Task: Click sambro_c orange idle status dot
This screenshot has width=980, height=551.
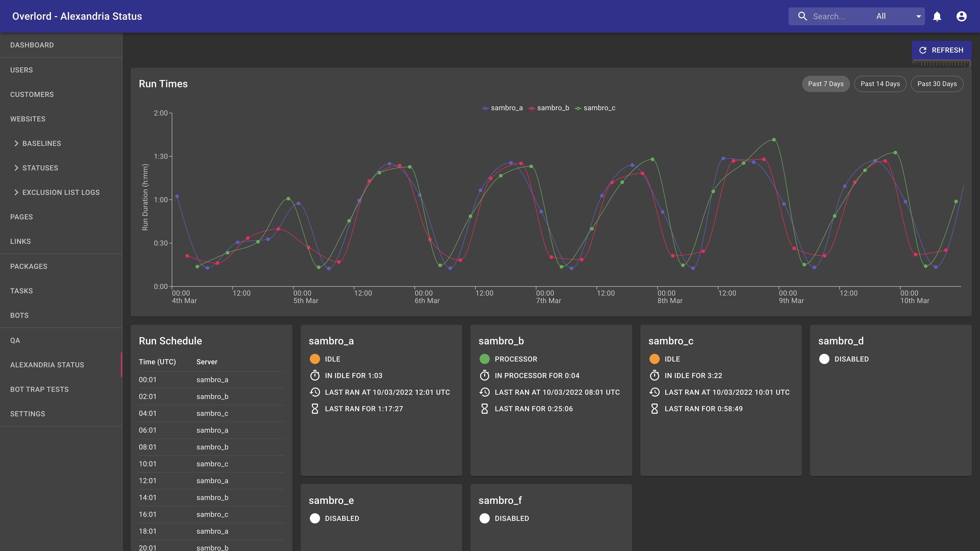Action: (x=654, y=359)
